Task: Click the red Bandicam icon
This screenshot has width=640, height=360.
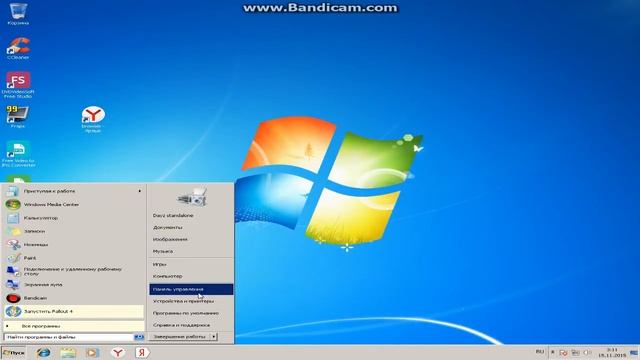Action: [13, 298]
